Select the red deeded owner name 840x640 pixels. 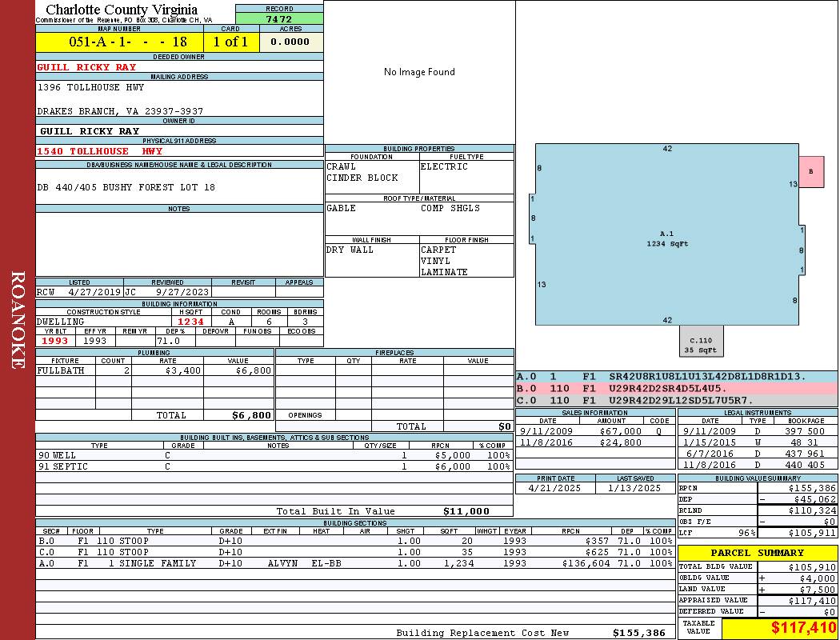pyautogui.click(x=87, y=67)
